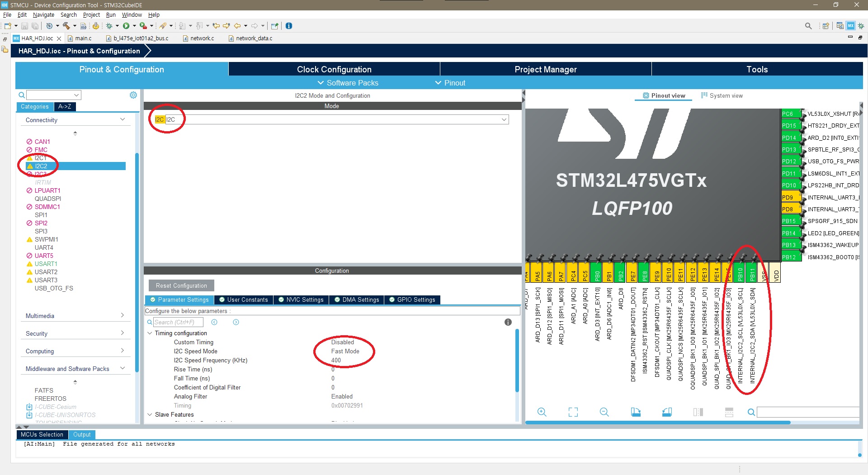
Task: Expand the Pinout dropdown menu
Action: click(450, 83)
